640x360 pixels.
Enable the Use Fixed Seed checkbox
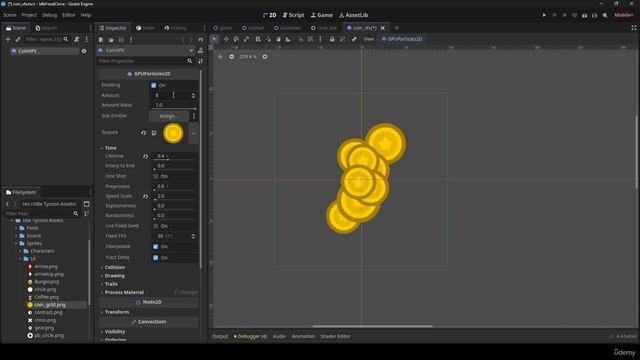(x=156, y=226)
